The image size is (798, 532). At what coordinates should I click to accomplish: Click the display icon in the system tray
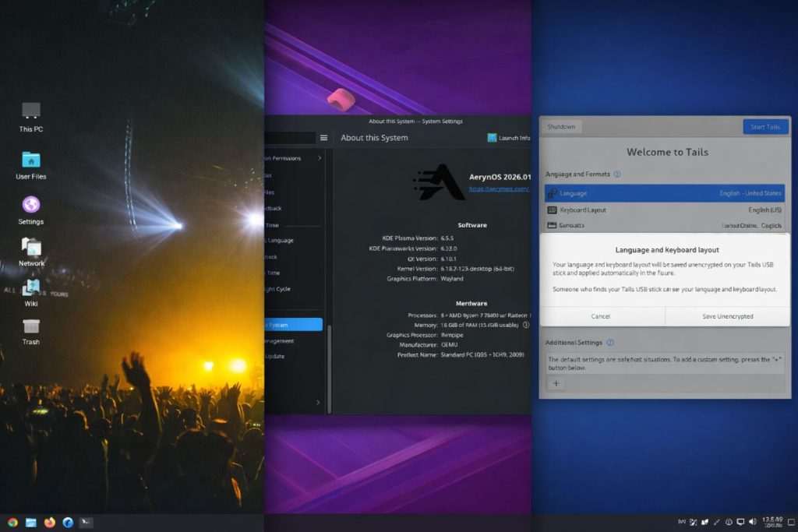point(740,522)
